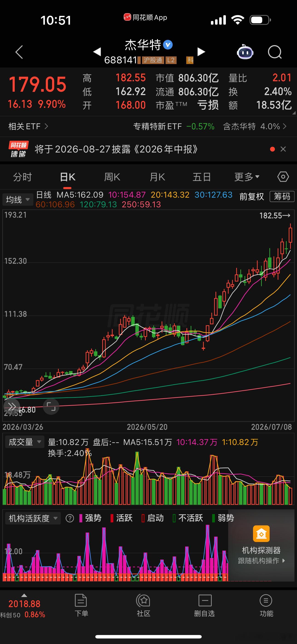Tap the 量:10.82万 volume reading
Screen dimensions: 297x644
[68, 442]
